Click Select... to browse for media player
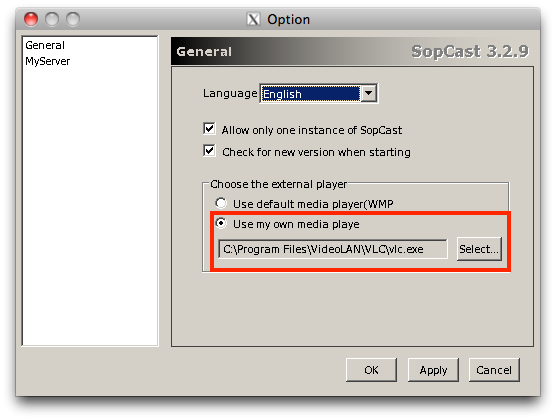 pyautogui.click(x=479, y=249)
